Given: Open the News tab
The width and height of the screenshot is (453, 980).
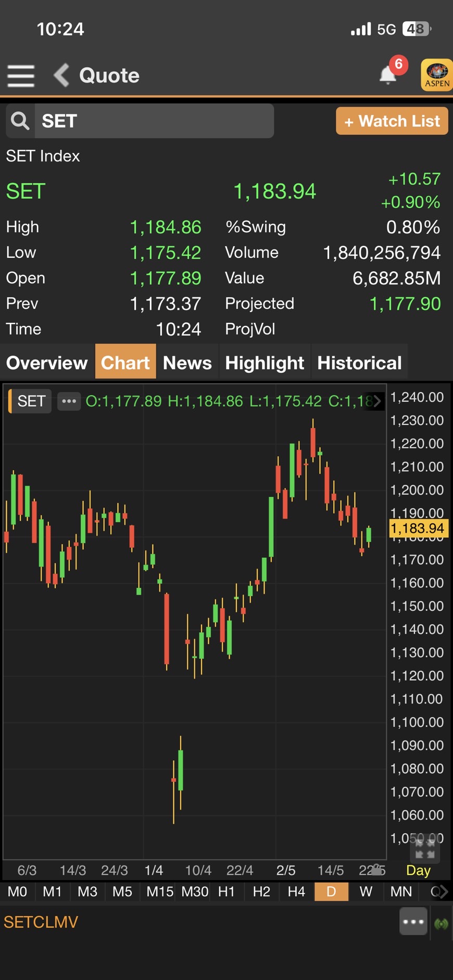Looking at the screenshot, I should click(x=187, y=362).
